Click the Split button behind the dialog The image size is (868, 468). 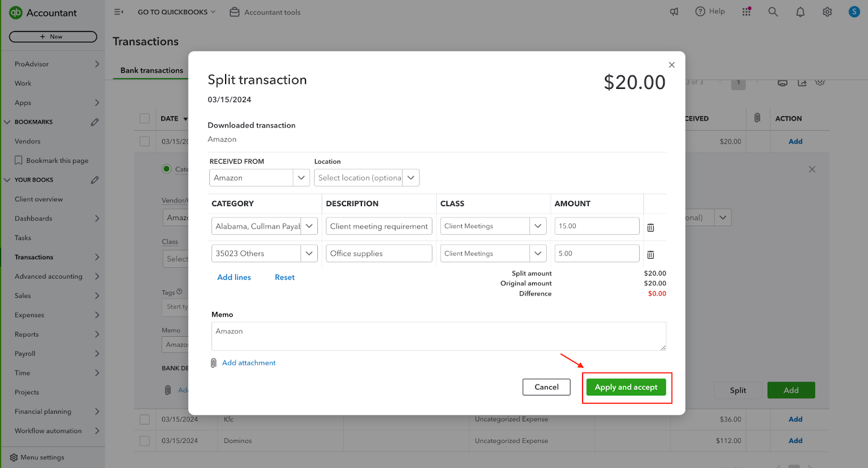click(738, 390)
